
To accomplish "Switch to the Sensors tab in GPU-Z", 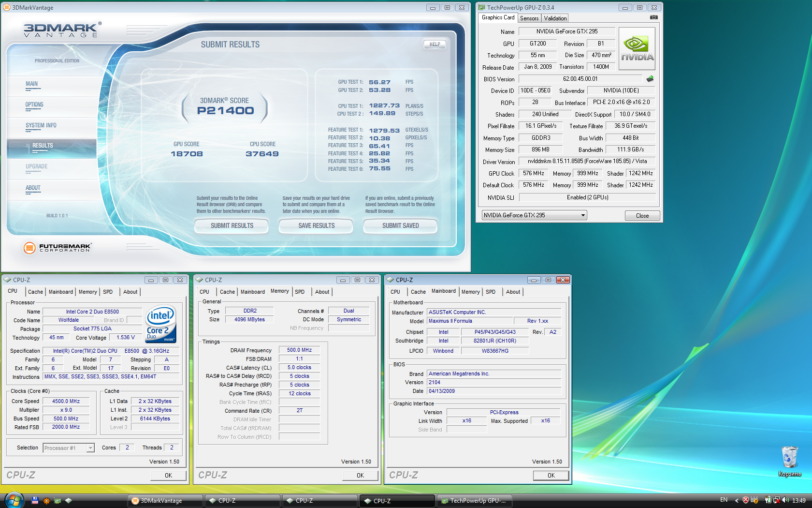I will pos(529,18).
